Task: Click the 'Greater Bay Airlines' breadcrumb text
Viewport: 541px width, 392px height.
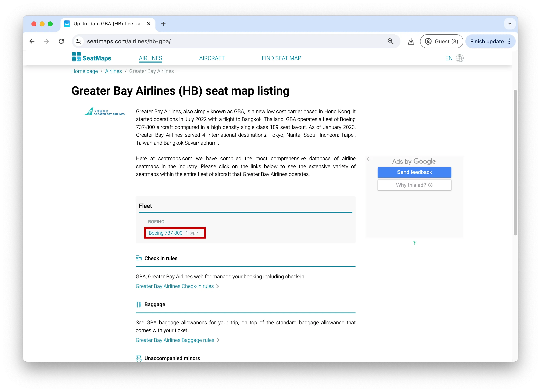Action: click(x=151, y=71)
